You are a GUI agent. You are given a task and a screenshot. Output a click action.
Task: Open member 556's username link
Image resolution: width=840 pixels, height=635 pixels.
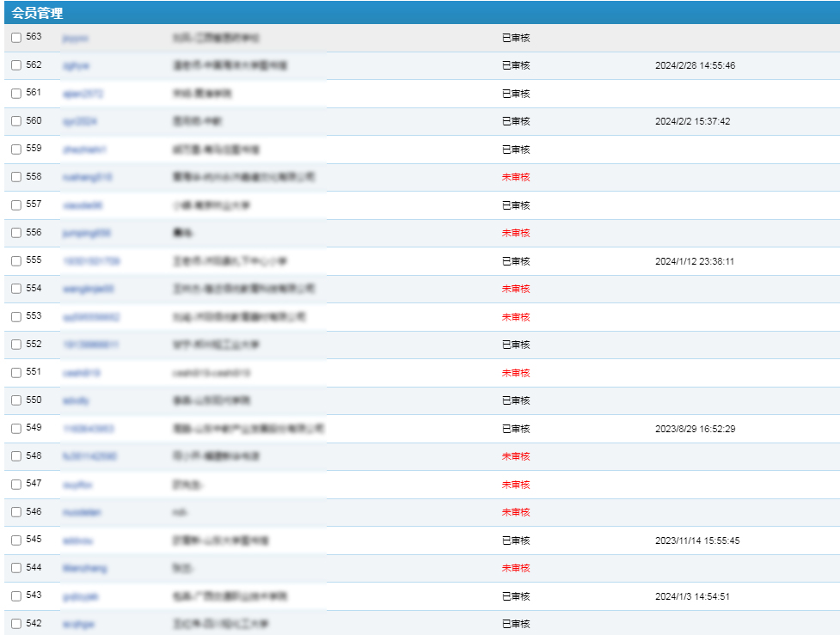[87, 233]
